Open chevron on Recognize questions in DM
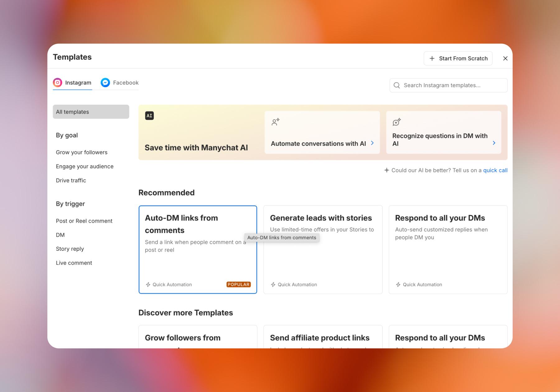 (x=494, y=143)
